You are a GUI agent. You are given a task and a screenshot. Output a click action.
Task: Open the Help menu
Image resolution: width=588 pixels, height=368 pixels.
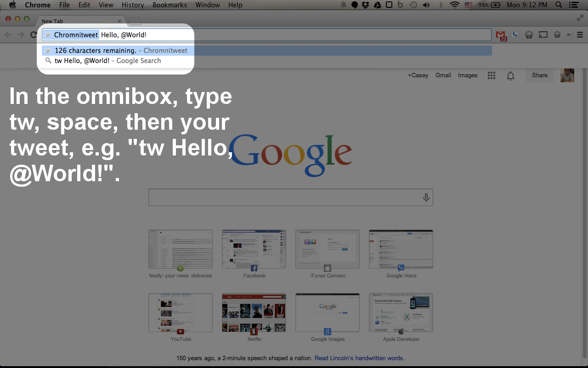(235, 5)
